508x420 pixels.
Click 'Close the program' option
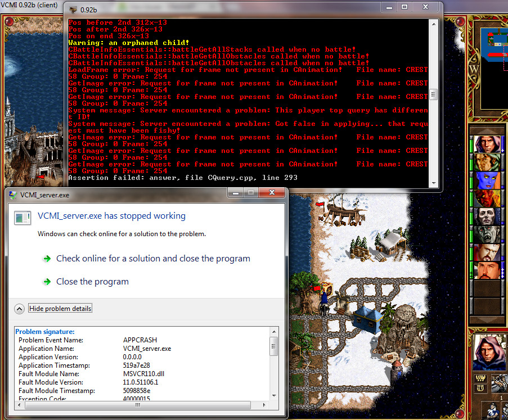[x=92, y=282]
